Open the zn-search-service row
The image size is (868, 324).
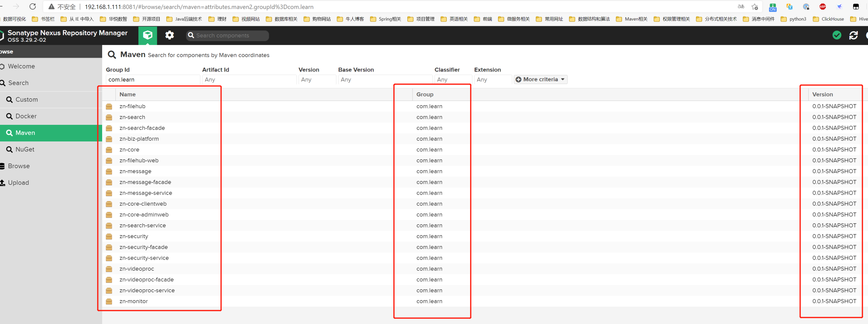point(485,226)
